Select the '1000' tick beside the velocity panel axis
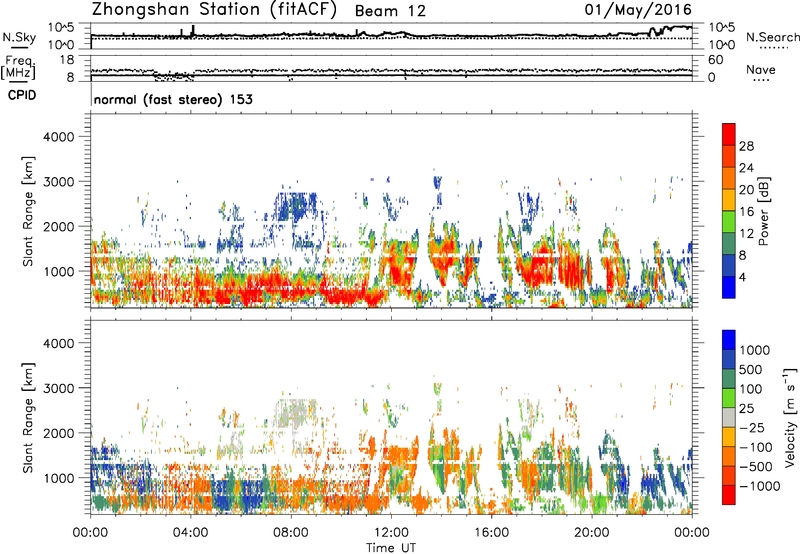This screenshot has width=800, height=554. [x=58, y=477]
